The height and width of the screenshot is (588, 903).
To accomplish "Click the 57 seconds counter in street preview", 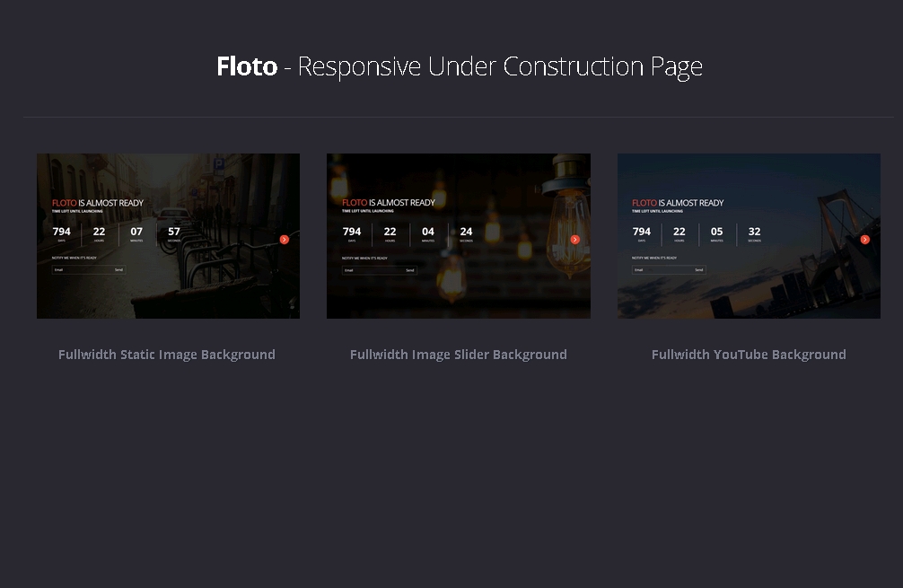I will tap(174, 233).
